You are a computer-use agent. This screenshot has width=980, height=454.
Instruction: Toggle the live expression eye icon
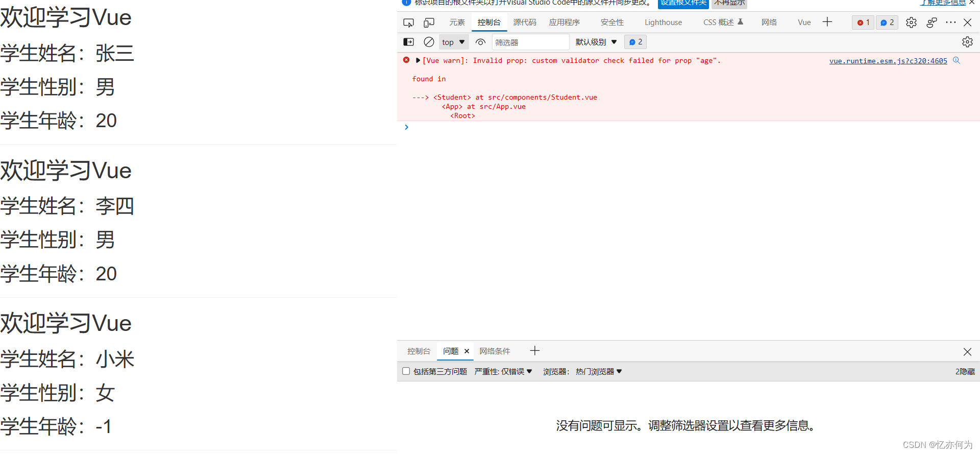point(480,42)
